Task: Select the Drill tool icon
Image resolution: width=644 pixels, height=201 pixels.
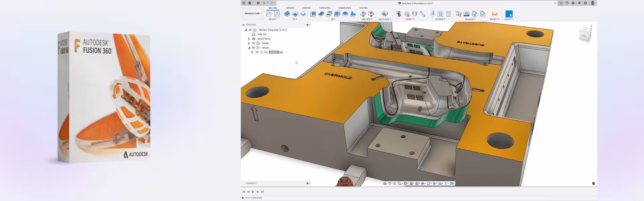Action: click(363, 14)
